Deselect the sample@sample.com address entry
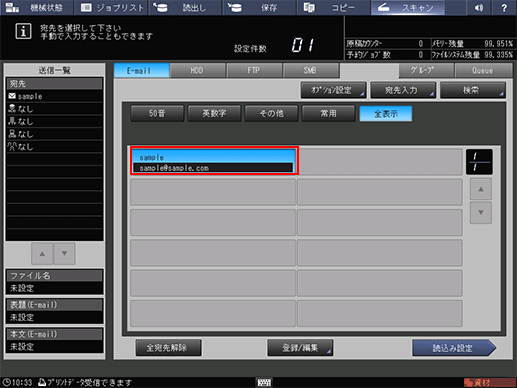 (213, 161)
